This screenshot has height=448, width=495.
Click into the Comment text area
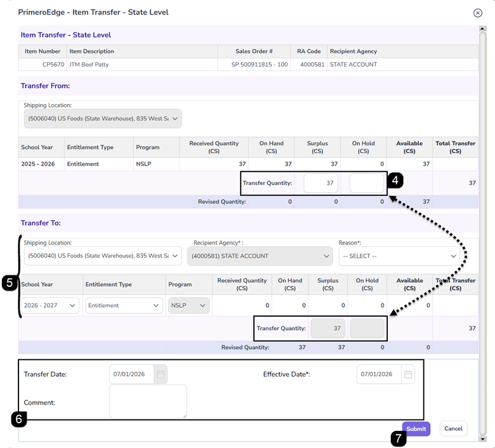(x=148, y=402)
